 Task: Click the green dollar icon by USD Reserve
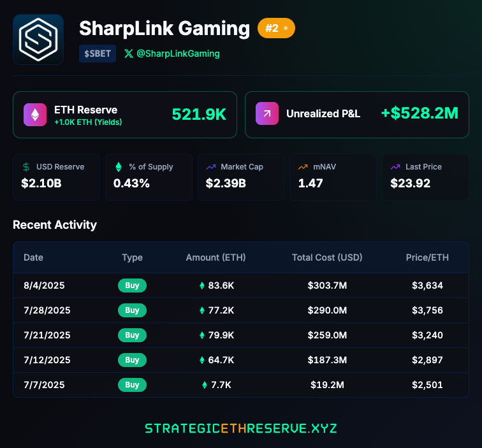(x=26, y=167)
